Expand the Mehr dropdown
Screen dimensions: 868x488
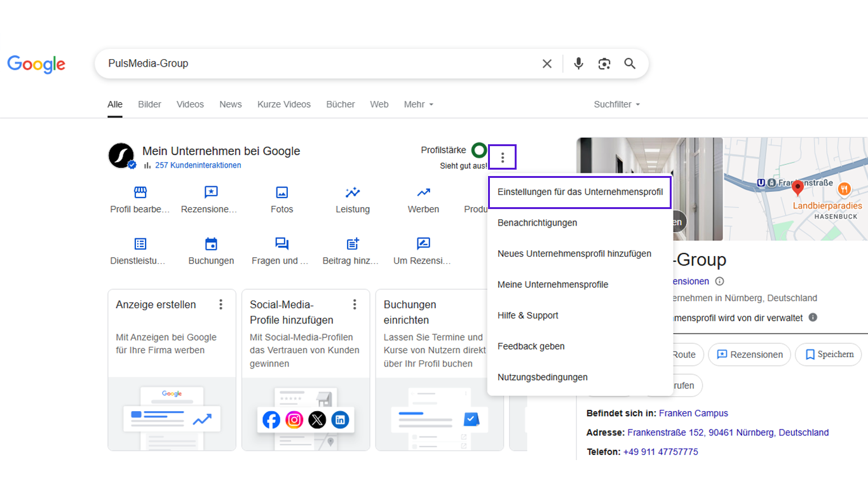click(418, 104)
